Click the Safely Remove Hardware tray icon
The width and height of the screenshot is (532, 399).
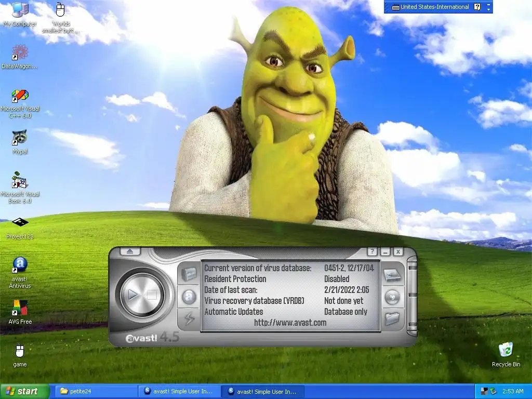click(x=493, y=391)
